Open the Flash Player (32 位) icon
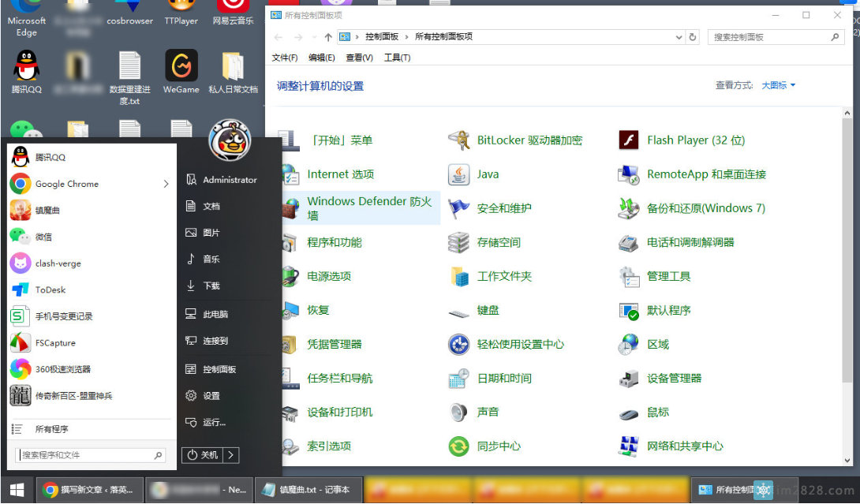This screenshot has height=504, width=860. [x=629, y=140]
